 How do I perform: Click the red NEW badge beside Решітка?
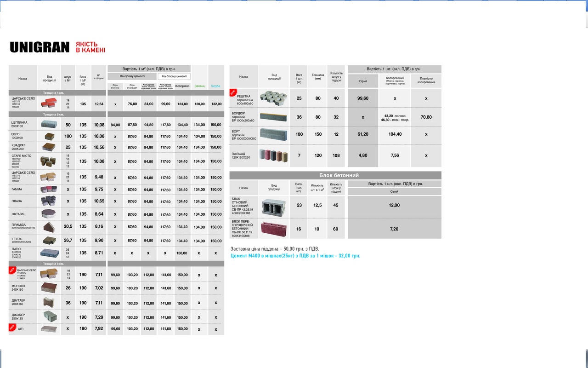pyautogui.click(x=232, y=92)
